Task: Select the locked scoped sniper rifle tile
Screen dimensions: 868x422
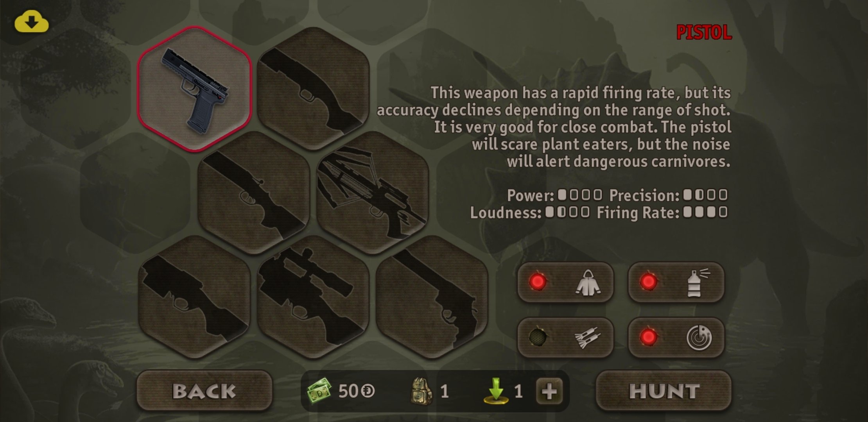Action: coord(313,297)
